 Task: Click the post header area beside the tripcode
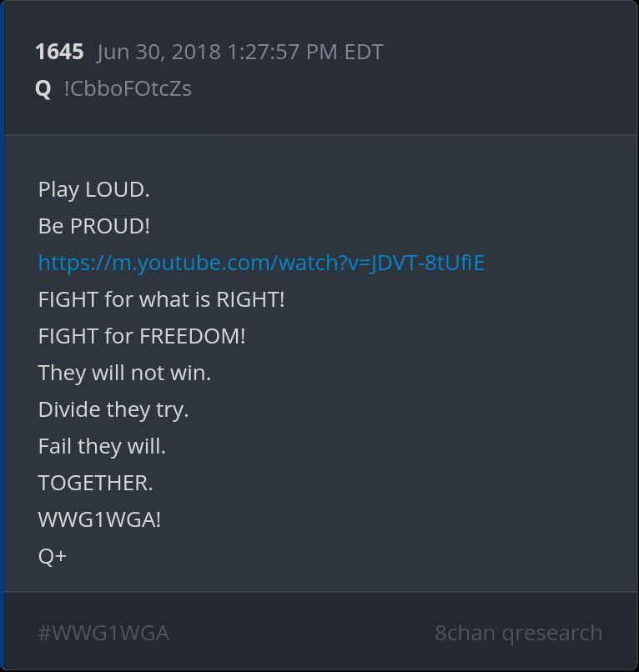412,88
